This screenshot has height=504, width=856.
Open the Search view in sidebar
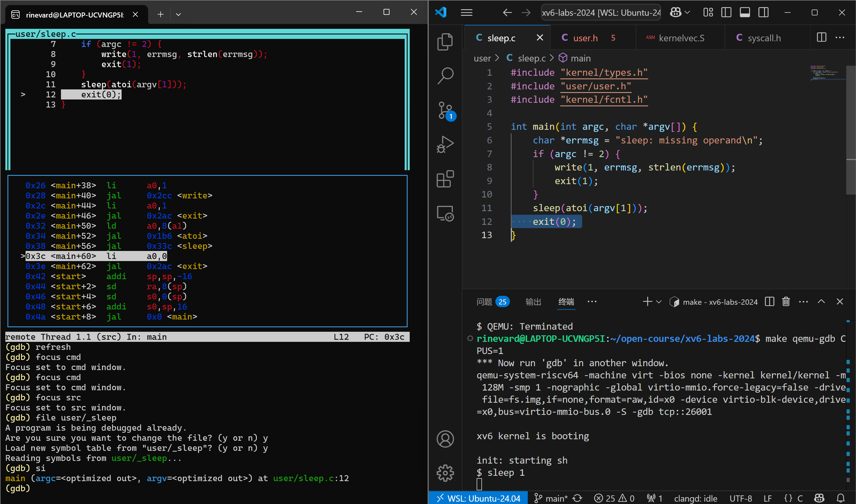tap(445, 75)
